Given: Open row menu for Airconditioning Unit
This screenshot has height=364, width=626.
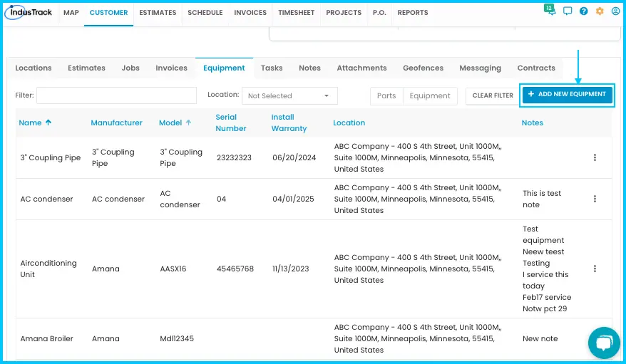Looking at the screenshot, I should [595, 269].
